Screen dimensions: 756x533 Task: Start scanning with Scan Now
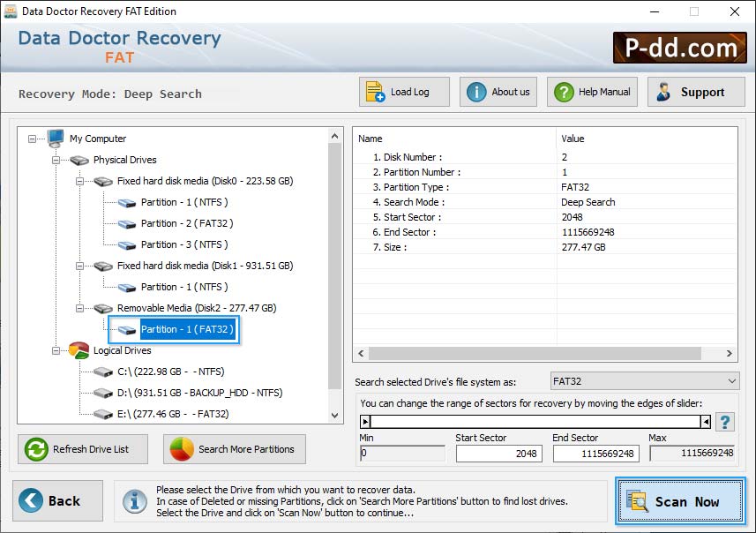[680, 500]
